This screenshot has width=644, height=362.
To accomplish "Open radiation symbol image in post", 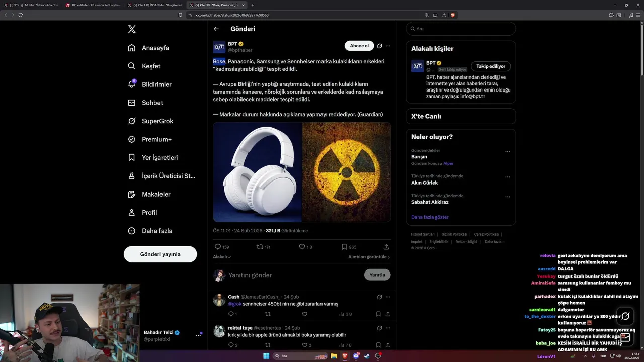I will [x=347, y=172].
